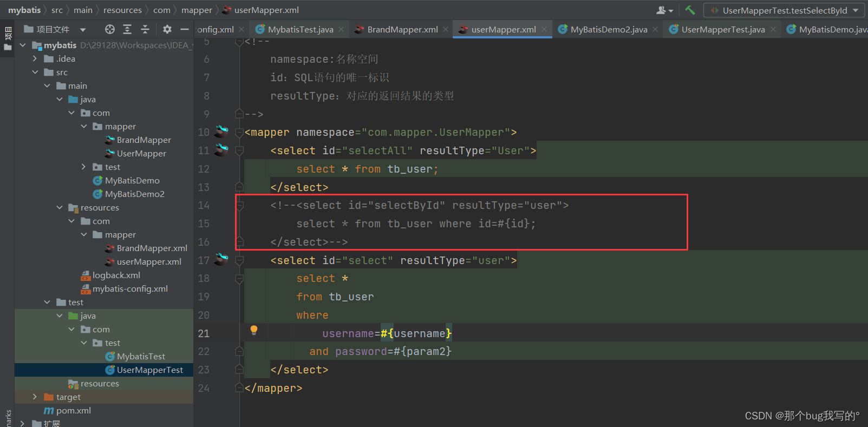
Task: Click 'mapper' in the breadcrumb bar
Action: tap(197, 10)
